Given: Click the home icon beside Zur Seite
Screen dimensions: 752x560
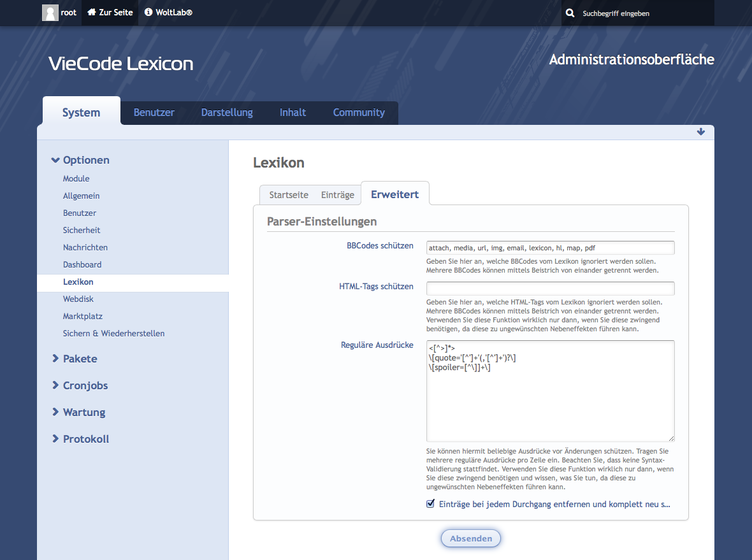Looking at the screenshot, I should click(92, 13).
